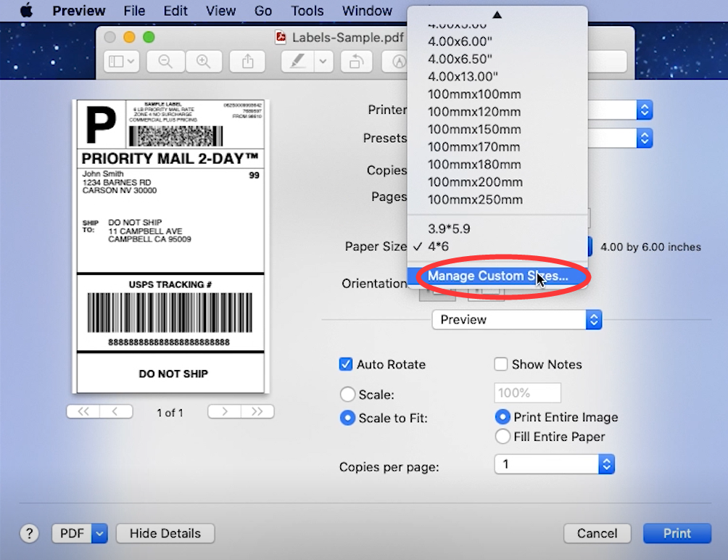728x560 pixels.
Task: Choose 100mmx170mm paper size
Action: coord(474,147)
